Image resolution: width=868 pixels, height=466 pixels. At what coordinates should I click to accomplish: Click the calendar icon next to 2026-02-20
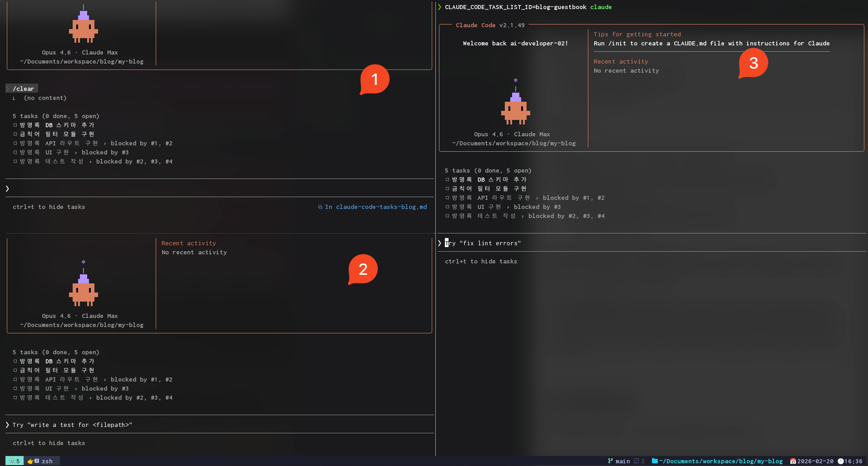[x=794, y=461]
